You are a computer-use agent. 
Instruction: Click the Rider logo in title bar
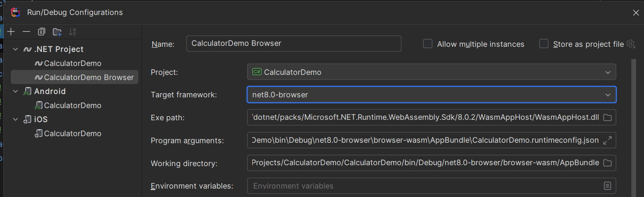[15, 13]
